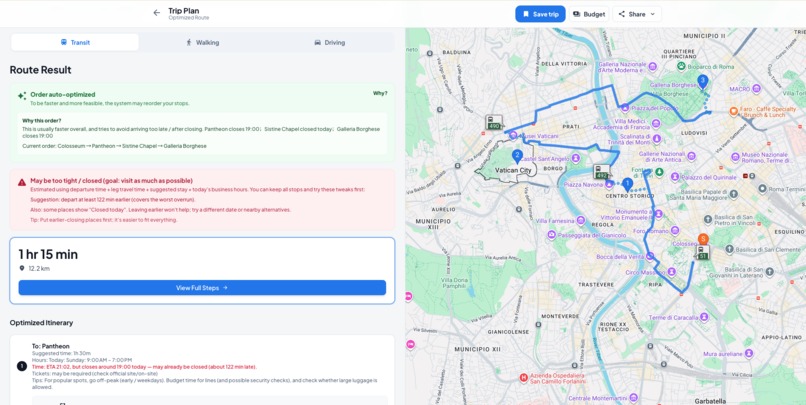Click the red warning triangle icon
The width and height of the screenshot is (806, 405).
(22, 182)
